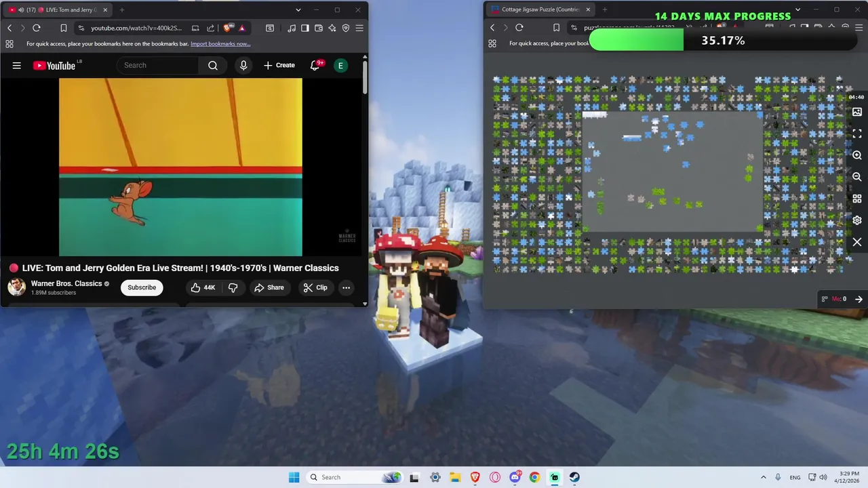Image resolution: width=868 pixels, height=488 pixels.
Task: Zoom out on the puzzle
Action: pyautogui.click(x=857, y=177)
